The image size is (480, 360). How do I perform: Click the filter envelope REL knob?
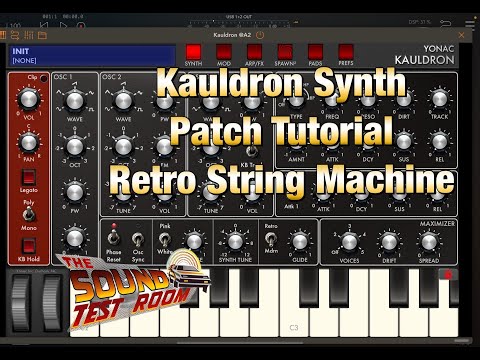pos(440,142)
